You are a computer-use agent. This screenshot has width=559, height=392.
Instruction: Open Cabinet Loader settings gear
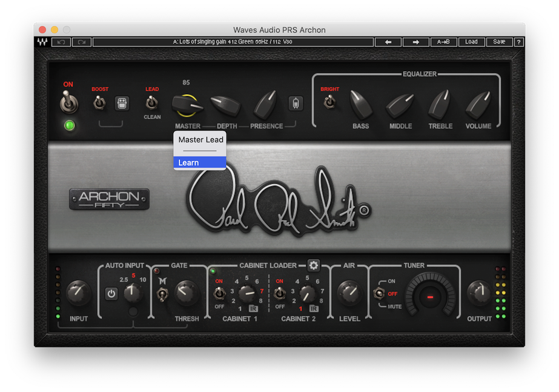pos(313,265)
